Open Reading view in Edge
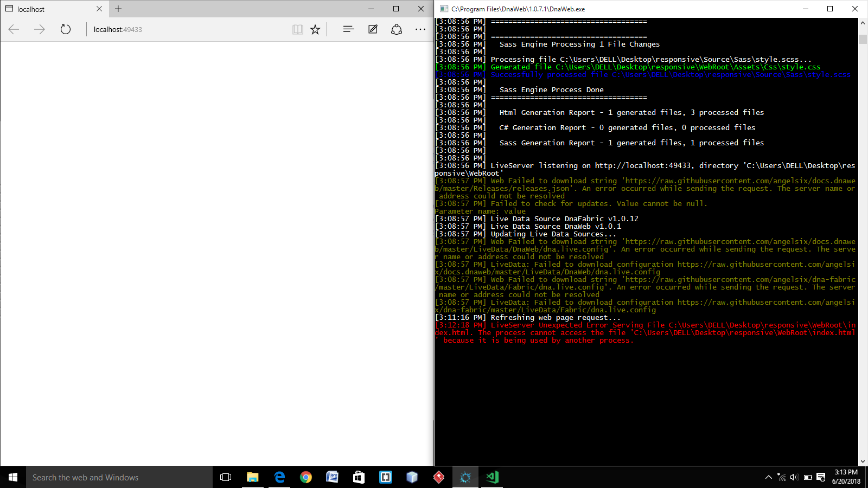The height and width of the screenshot is (488, 868). pos(298,29)
